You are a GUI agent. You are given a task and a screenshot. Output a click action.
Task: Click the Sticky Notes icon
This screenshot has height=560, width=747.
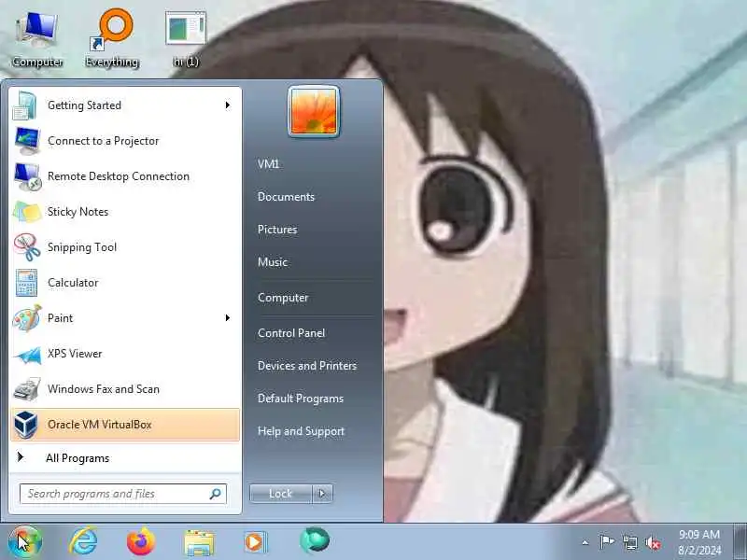(x=27, y=212)
